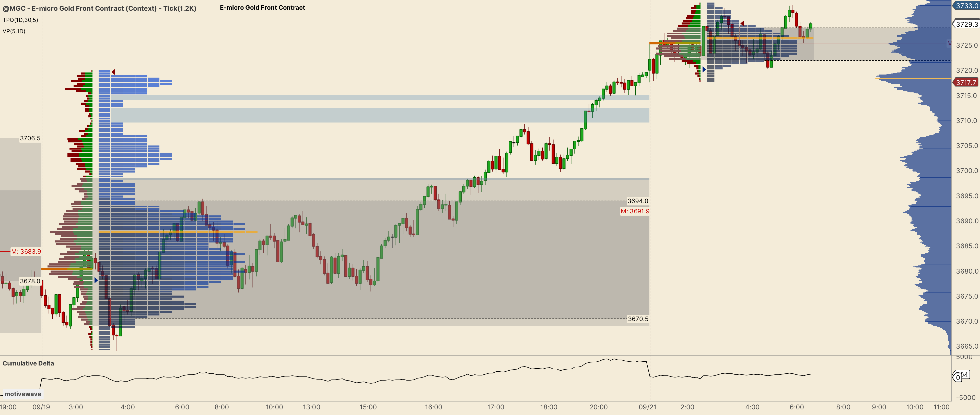
Task: Click the 3725.0 price axis label
Action: pos(967,46)
